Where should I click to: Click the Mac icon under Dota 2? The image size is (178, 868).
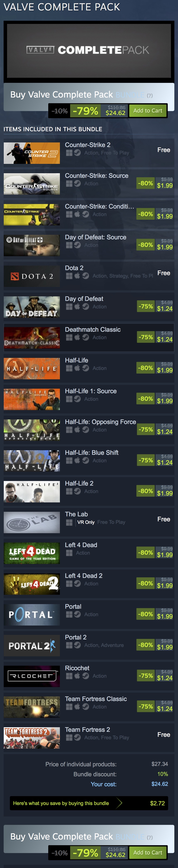[x=77, y=276]
